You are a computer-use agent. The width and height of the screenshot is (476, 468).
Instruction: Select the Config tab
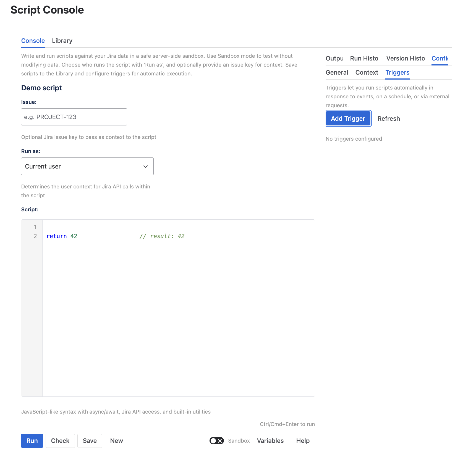(x=440, y=58)
